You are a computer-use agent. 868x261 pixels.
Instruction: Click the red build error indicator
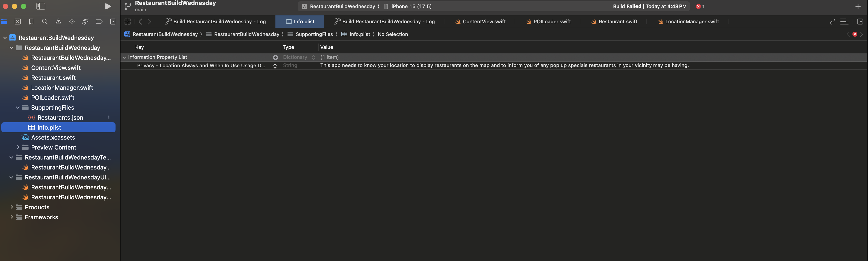pos(699,6)
